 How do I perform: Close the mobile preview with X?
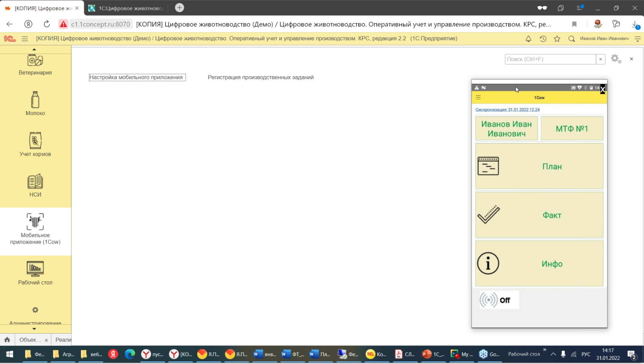pos(603,89)
